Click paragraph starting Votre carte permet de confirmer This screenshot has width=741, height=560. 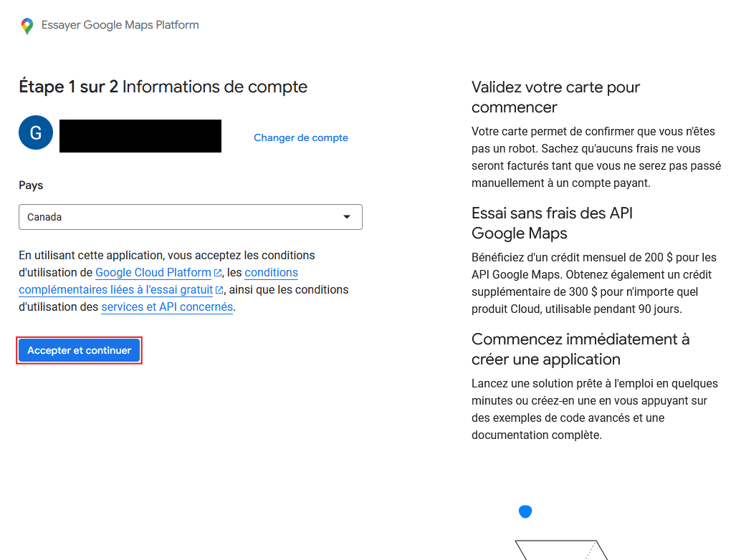(x=596, y=158)
